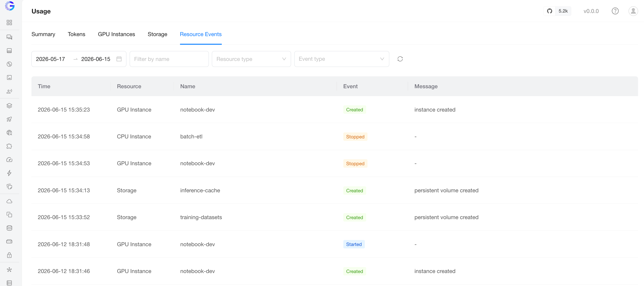Click the Stopped tag for batch-etl

coord(355,137)
